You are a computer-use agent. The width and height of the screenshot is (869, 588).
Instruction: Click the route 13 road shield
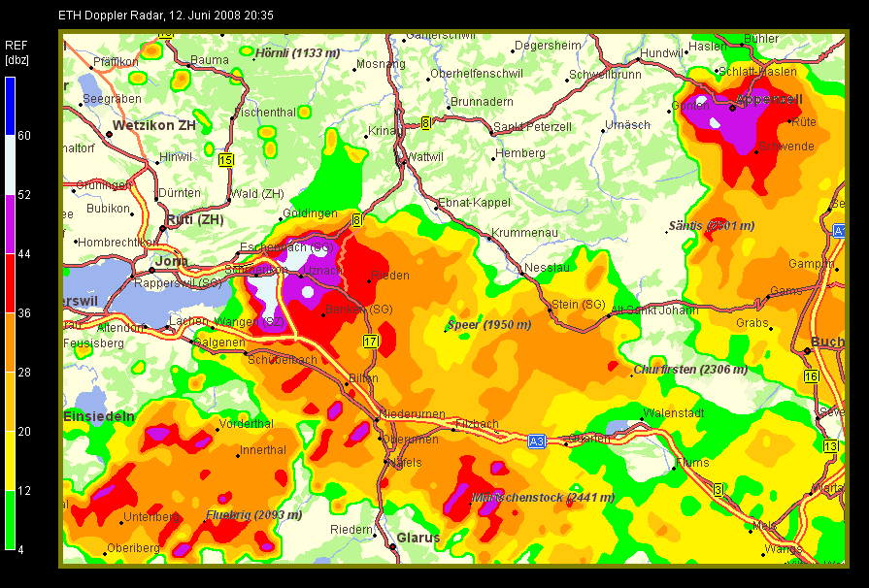tap(831, 446)
